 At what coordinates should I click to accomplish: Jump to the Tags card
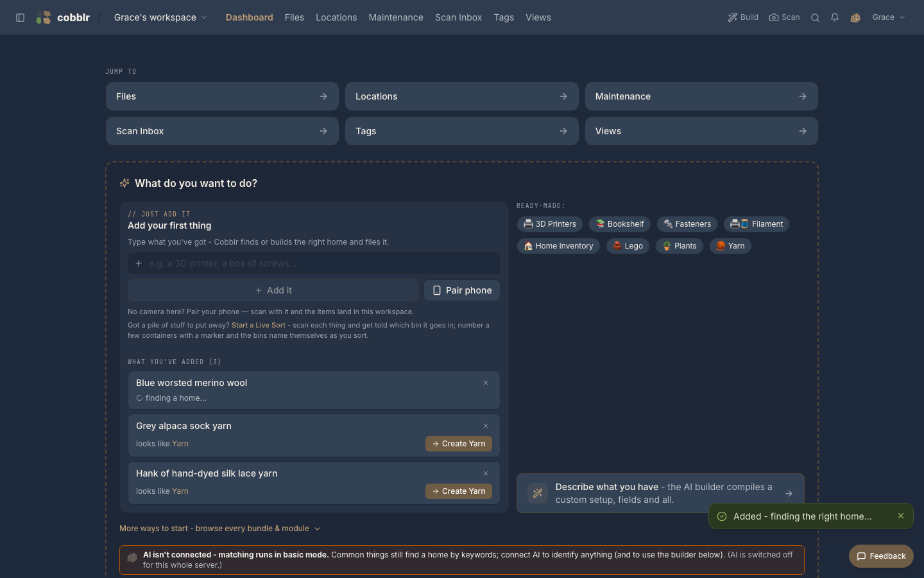pyautogui.click(x=462, y=131)
